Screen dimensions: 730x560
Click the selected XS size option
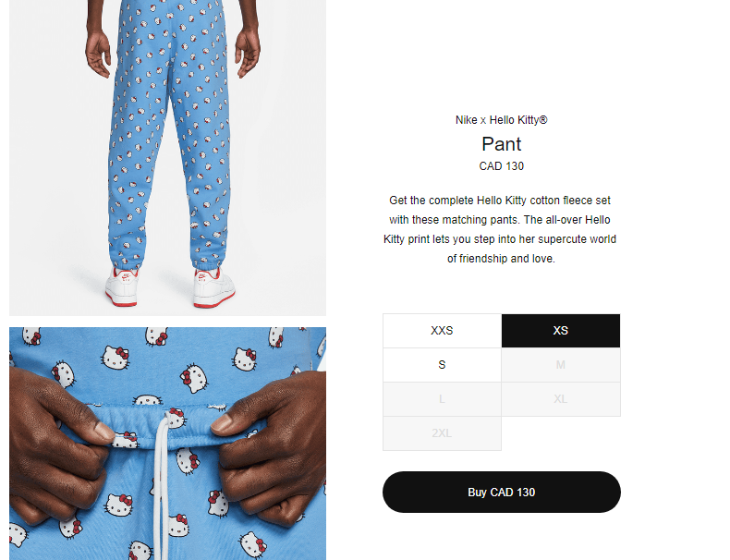pos(561,331)
